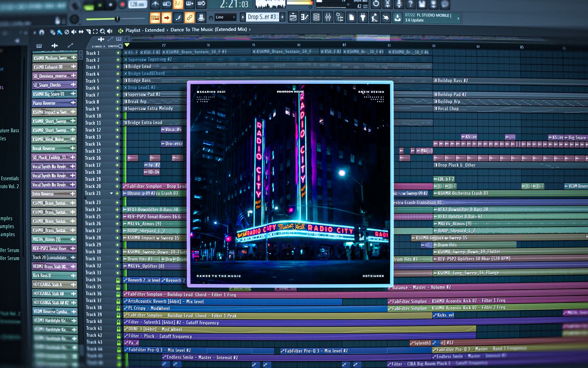The height and width of the screenshot is (368, 588).
Task: Click the typing keyboard to piano icon
Action: [x=155, y=17]
